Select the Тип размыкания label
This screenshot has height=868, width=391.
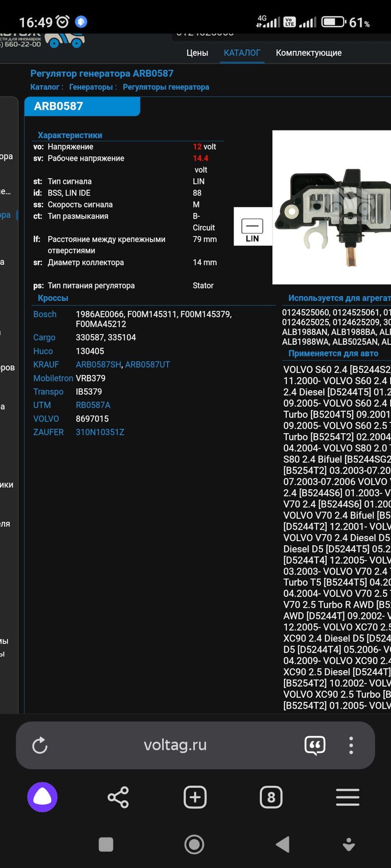point(78,216)
